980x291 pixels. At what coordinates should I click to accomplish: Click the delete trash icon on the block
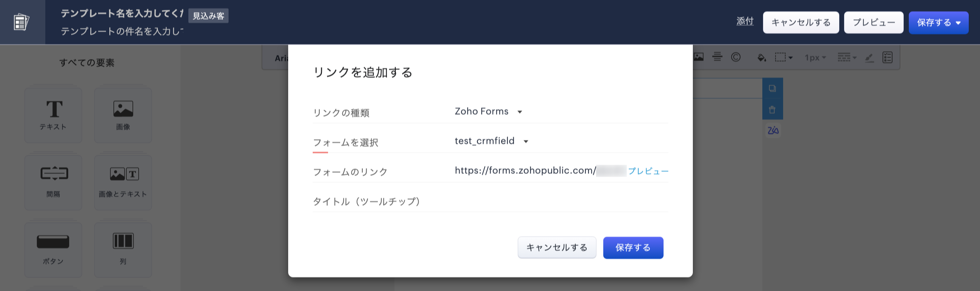pyautogui.click(x=772, y=110)
